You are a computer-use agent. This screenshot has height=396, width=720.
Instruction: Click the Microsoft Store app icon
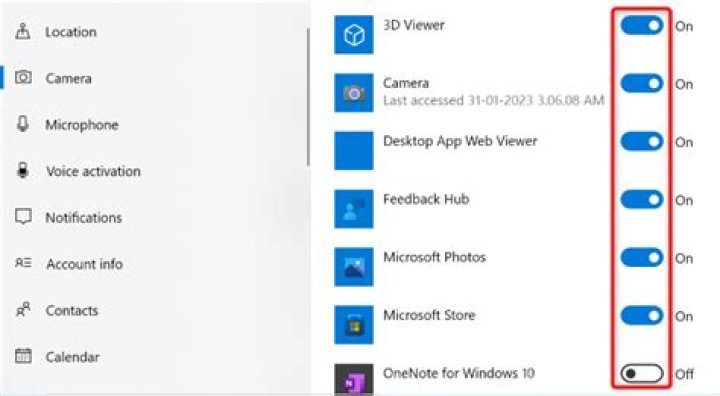(x=354, y=325)
